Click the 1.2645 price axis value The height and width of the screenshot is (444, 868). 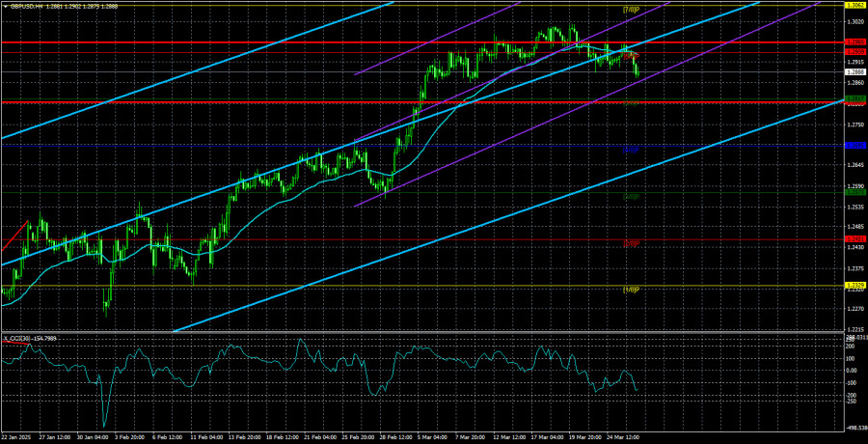(x=854, y=166)
